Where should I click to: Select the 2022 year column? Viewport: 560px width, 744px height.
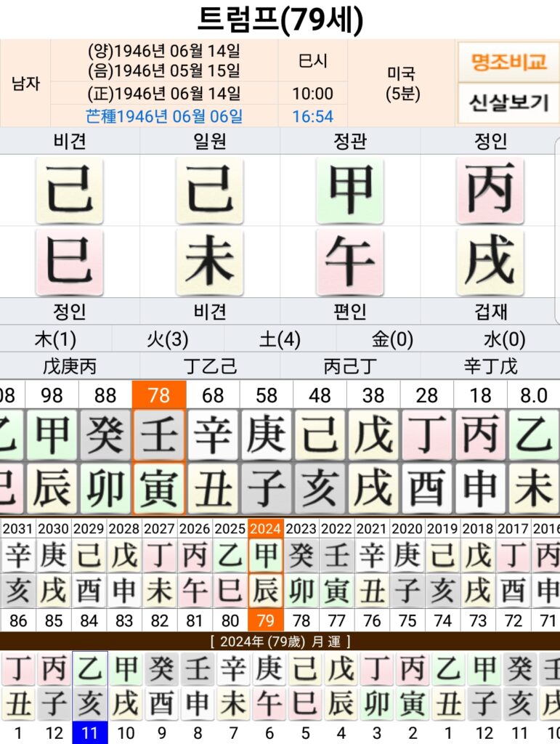[x=336, y=529]
